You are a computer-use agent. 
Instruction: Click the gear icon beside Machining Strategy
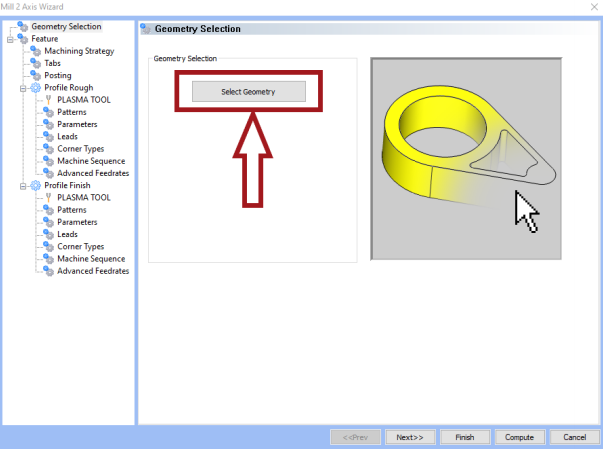tap(35, 51)
